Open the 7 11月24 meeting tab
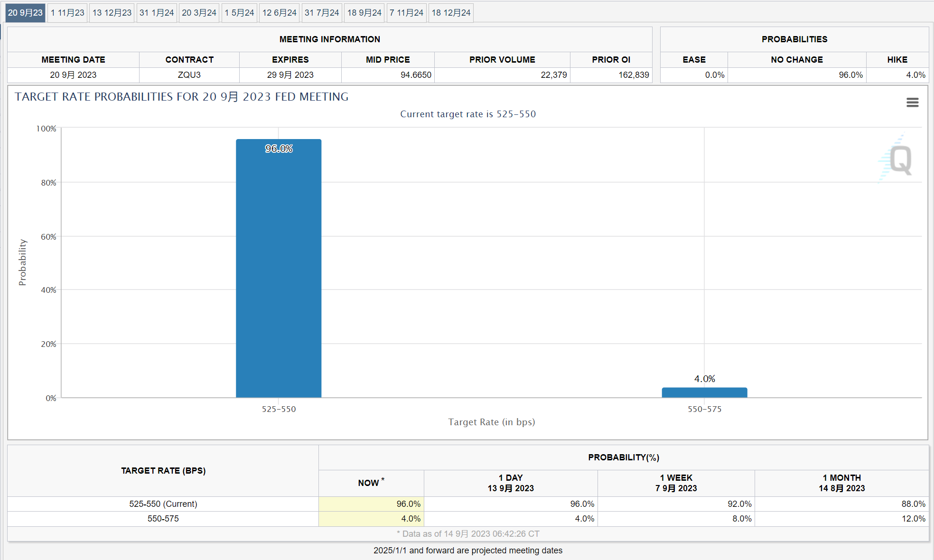Image resolution: width=934 pixels, height=560 pixels. (406, 13)
